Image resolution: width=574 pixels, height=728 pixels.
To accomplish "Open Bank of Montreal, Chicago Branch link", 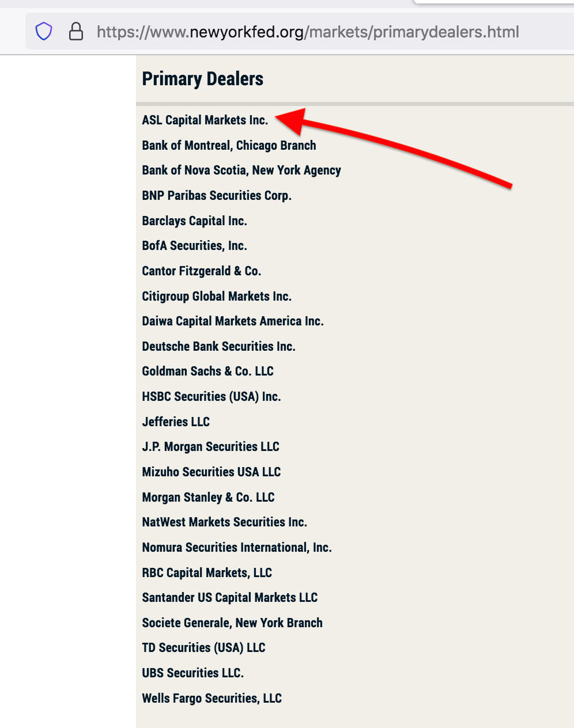I will pyautogui.click(x=229, y=145).
